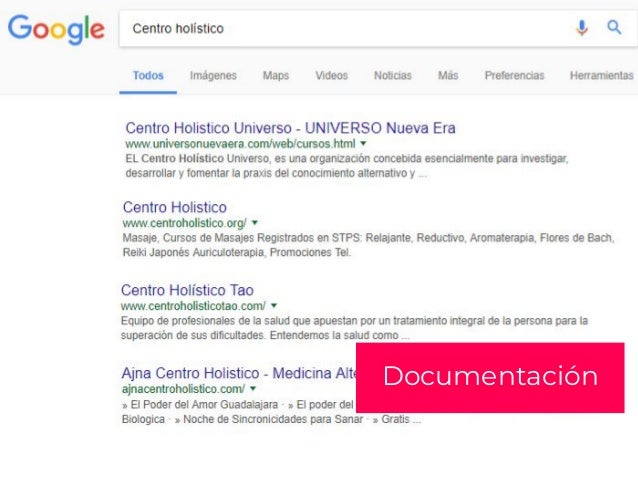Open Preferencias settings menu
The height and width of the screenshot is (479, 638).
[x=514, y=76]
